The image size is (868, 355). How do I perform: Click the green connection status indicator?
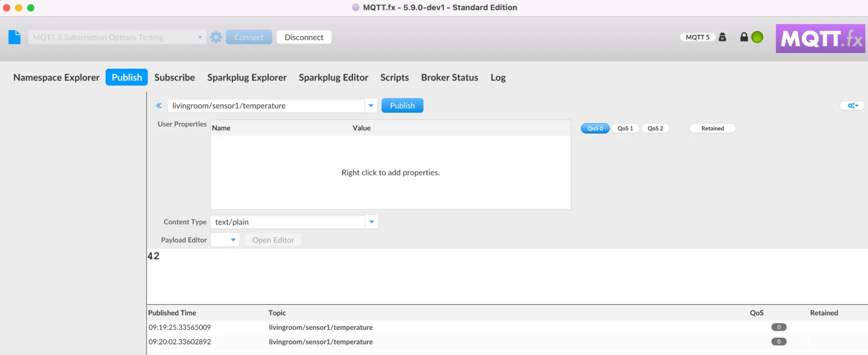click(757, 37)
